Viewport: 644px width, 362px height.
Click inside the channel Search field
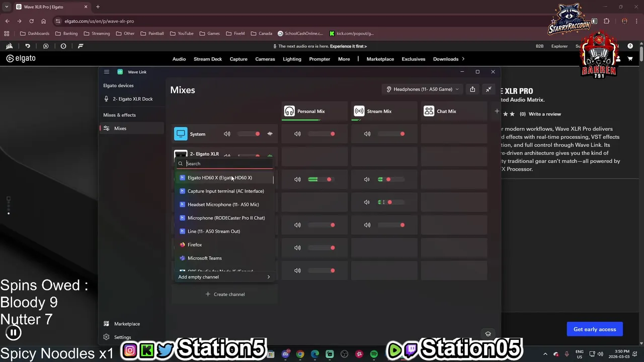(225, 163)
